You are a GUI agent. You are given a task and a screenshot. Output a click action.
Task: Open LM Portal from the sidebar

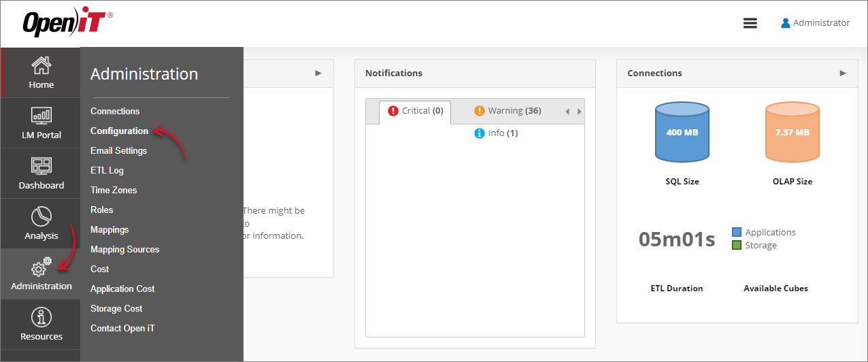41,123
